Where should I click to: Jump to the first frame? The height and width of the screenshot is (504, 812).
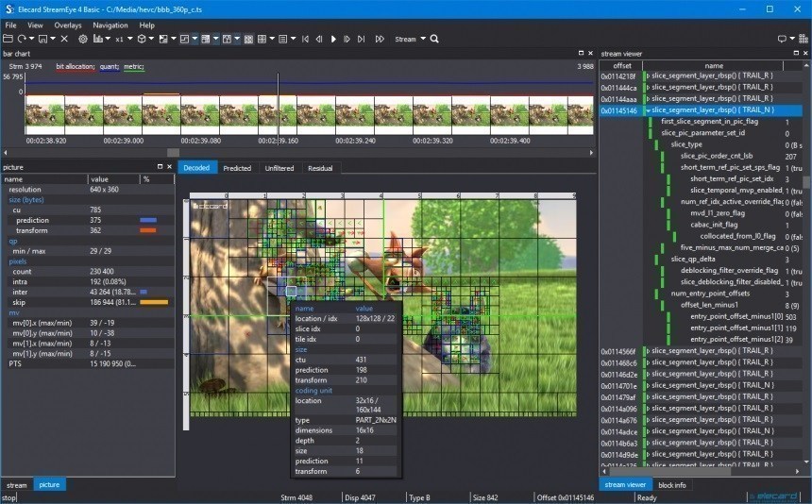[305, 39]
